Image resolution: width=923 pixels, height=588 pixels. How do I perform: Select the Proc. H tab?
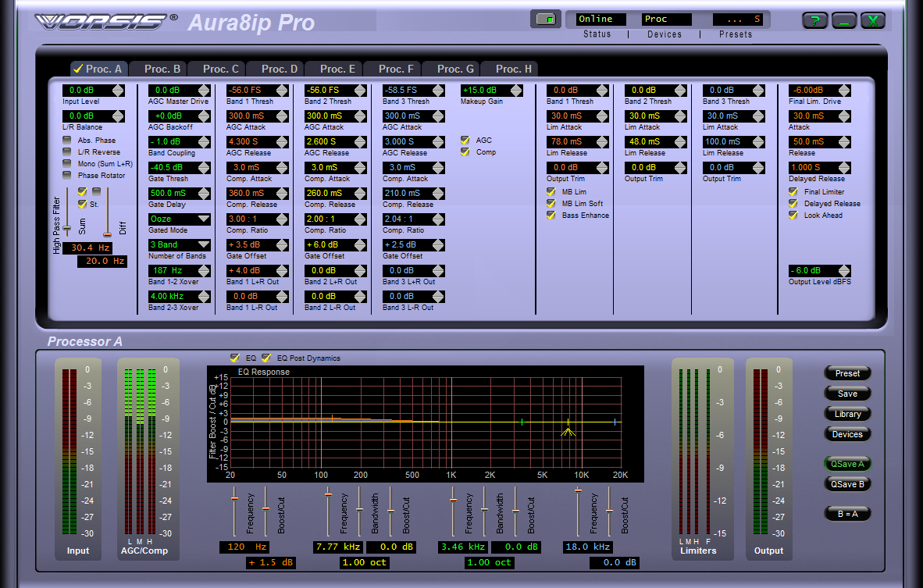coord(509,69)
